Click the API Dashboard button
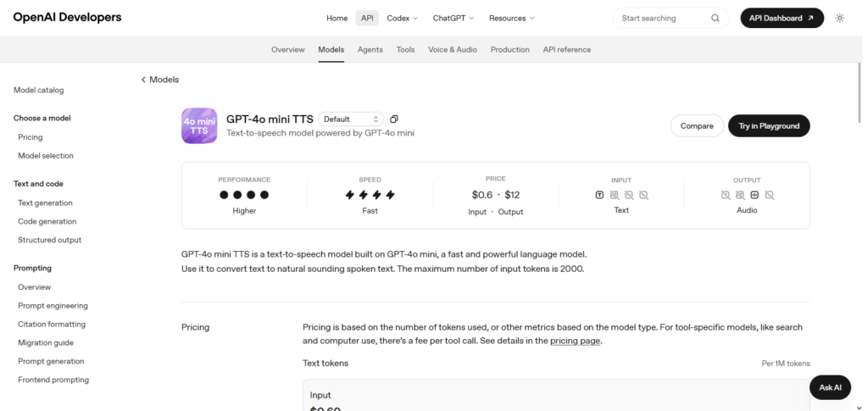 click(x=782, y=19)
